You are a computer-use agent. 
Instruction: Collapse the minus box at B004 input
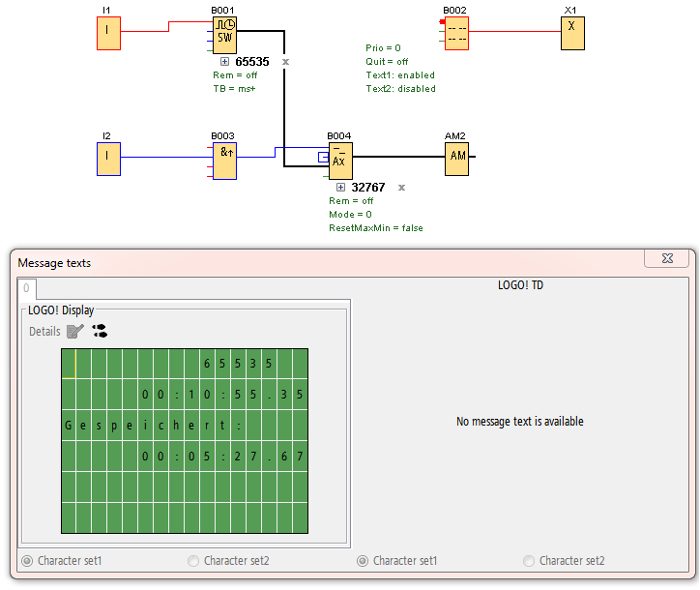point(323,157)
